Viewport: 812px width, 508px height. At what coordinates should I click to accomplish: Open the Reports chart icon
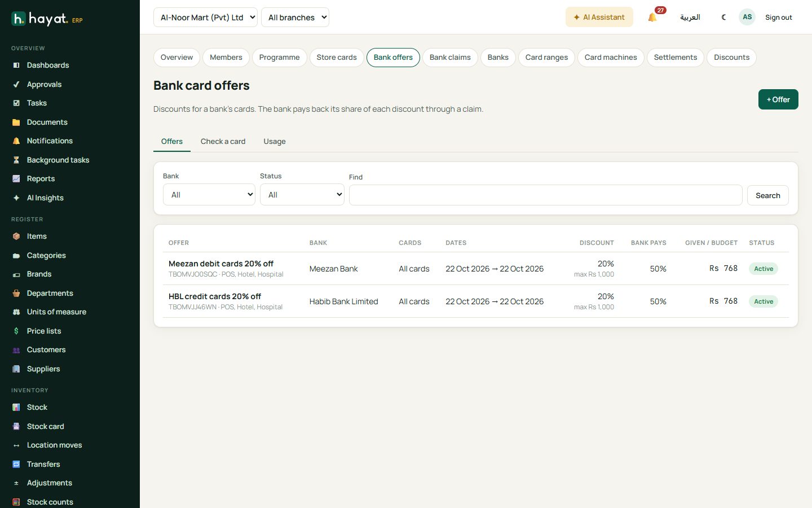(x=16, y=179)
